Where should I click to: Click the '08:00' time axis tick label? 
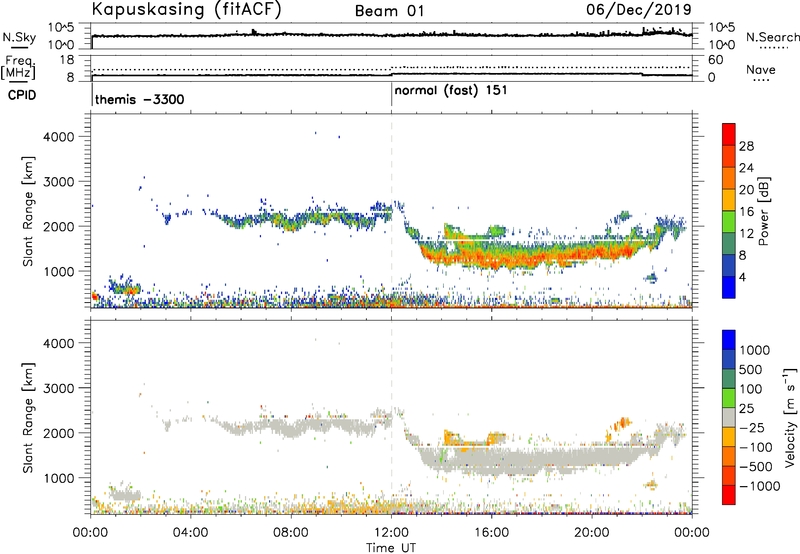(291, 533)
